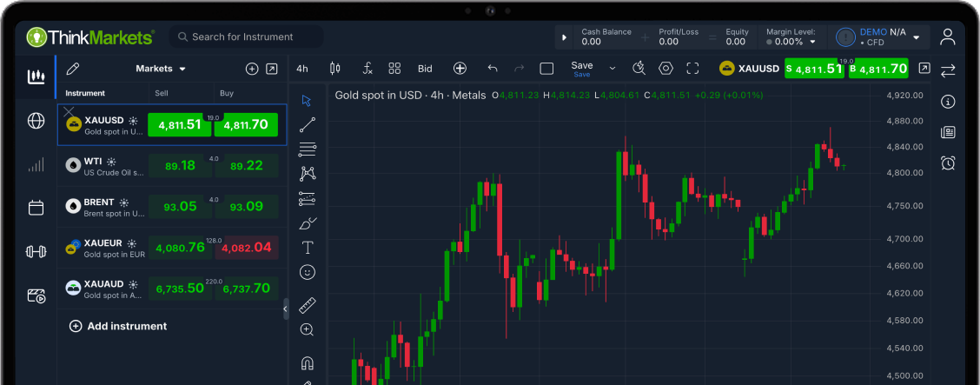The image size is (980, 385).
Task: Expand the Margin Level dropdown
Action: pos(813,42)
